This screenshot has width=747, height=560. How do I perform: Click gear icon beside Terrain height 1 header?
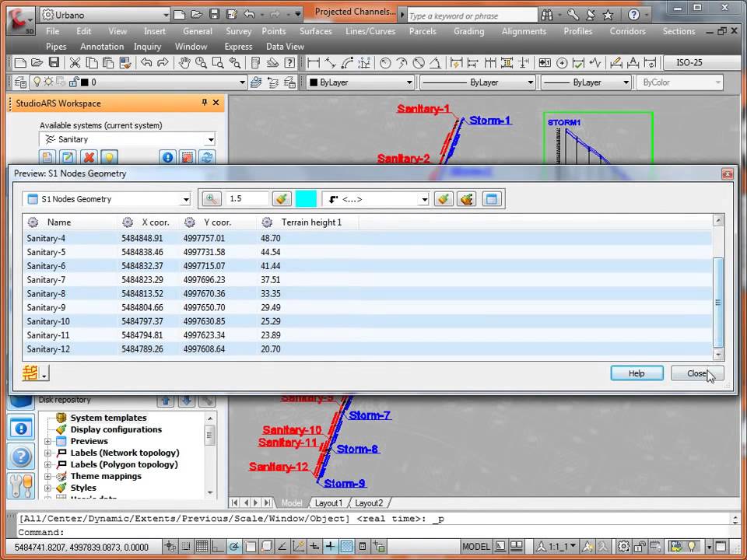coord(267,222)
